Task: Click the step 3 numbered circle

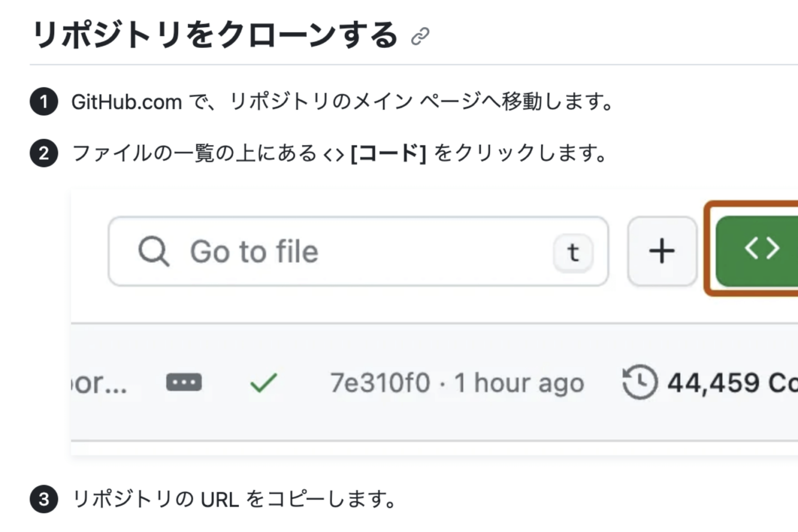Action: [44, 499]
